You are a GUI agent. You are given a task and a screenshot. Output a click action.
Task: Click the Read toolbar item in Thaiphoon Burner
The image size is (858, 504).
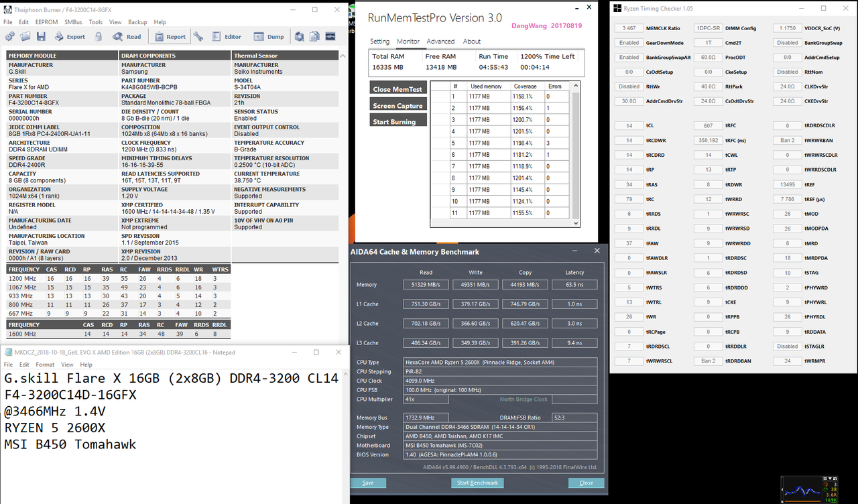pos(127,37)
